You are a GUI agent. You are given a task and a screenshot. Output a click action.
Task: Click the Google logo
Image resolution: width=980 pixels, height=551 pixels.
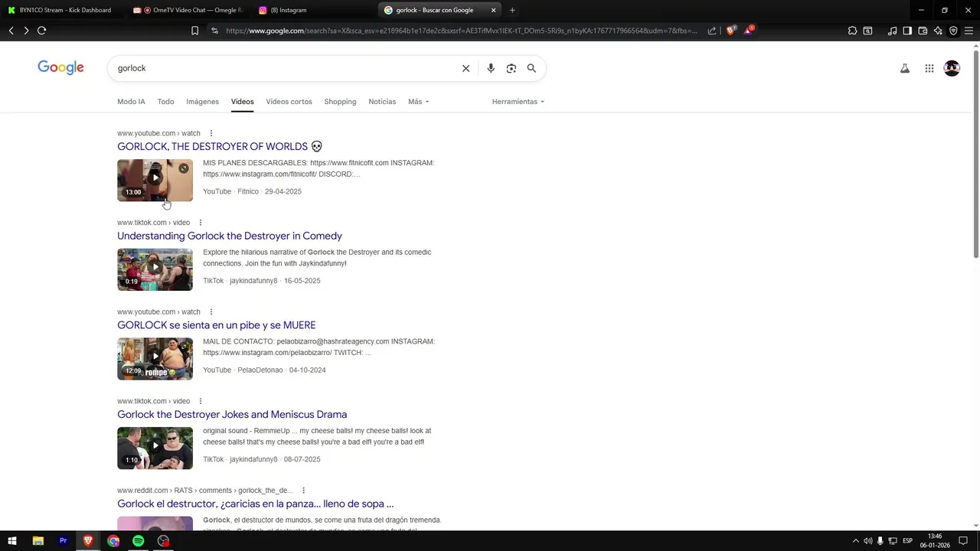[60, 67]
